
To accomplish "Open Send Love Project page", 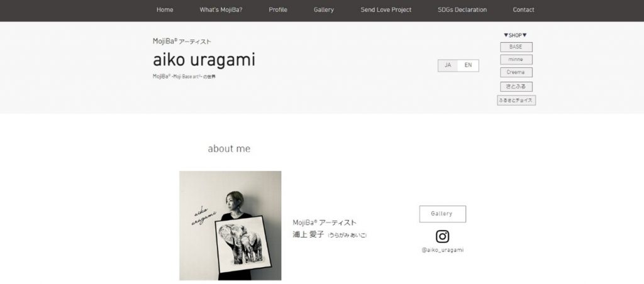I will (386, 10).
